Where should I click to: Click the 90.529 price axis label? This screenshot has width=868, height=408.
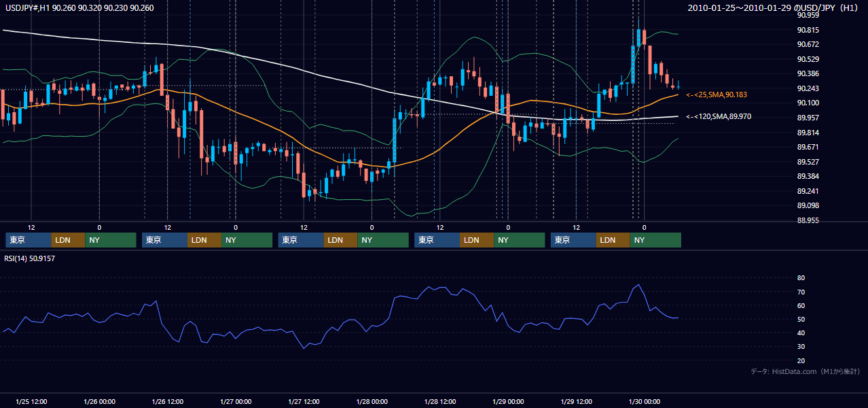click(808, 59)
